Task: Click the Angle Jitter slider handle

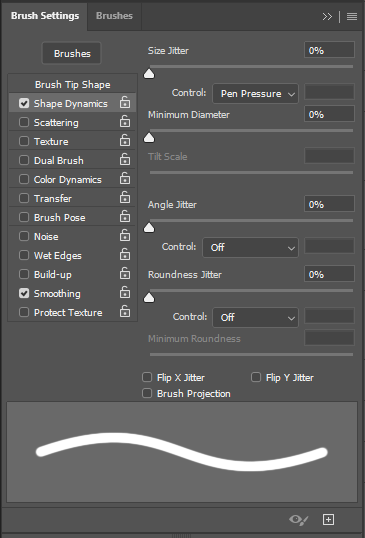Action: click(x=149, y=228)
